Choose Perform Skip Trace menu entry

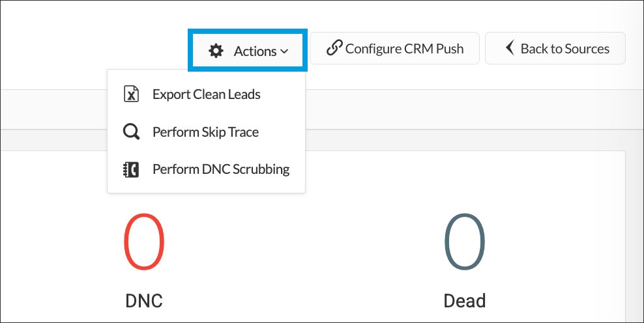[x=205, y=132]
